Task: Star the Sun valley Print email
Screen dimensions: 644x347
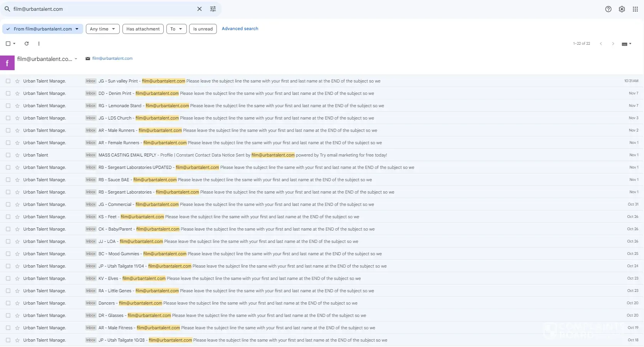Action: [x=17, y=81]
